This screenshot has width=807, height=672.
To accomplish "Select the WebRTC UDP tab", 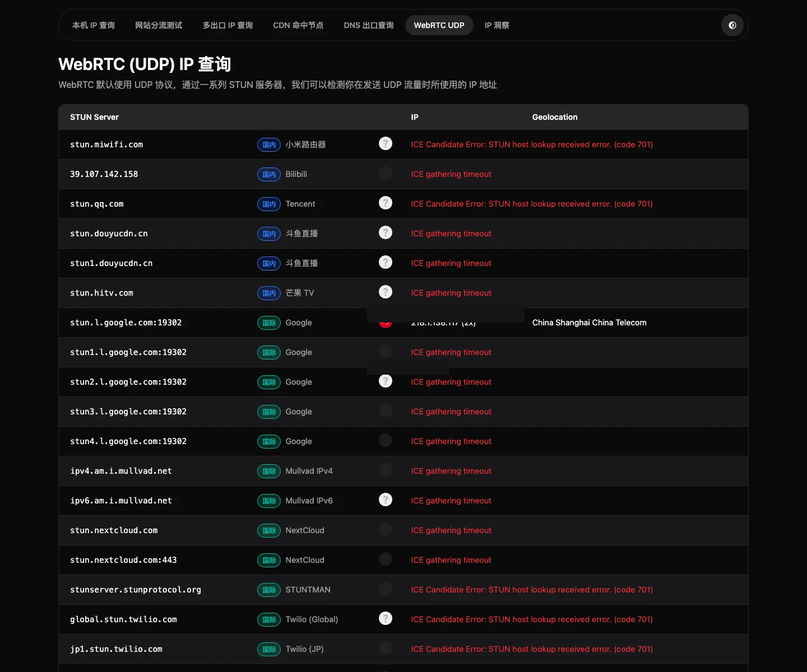I will (x=439, y=25).
